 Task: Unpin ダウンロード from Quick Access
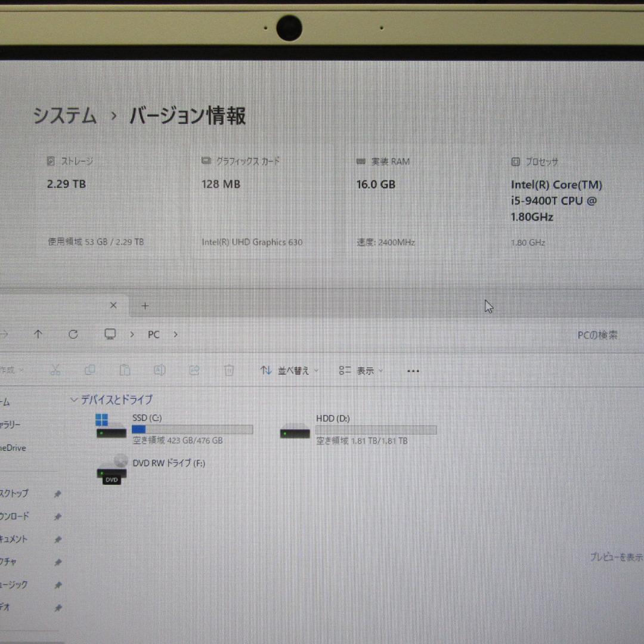click(58, 516)
